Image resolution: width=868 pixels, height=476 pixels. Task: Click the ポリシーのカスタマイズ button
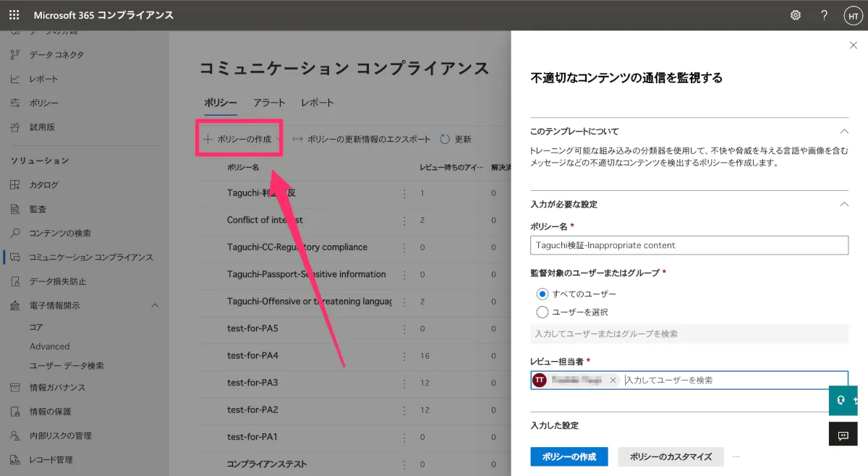tap(671, 456)
